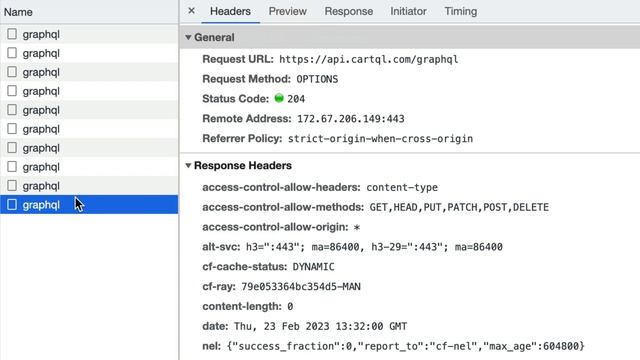Open the Initiator tab
This screenshot has width=640, height=360.
point(408,11)
